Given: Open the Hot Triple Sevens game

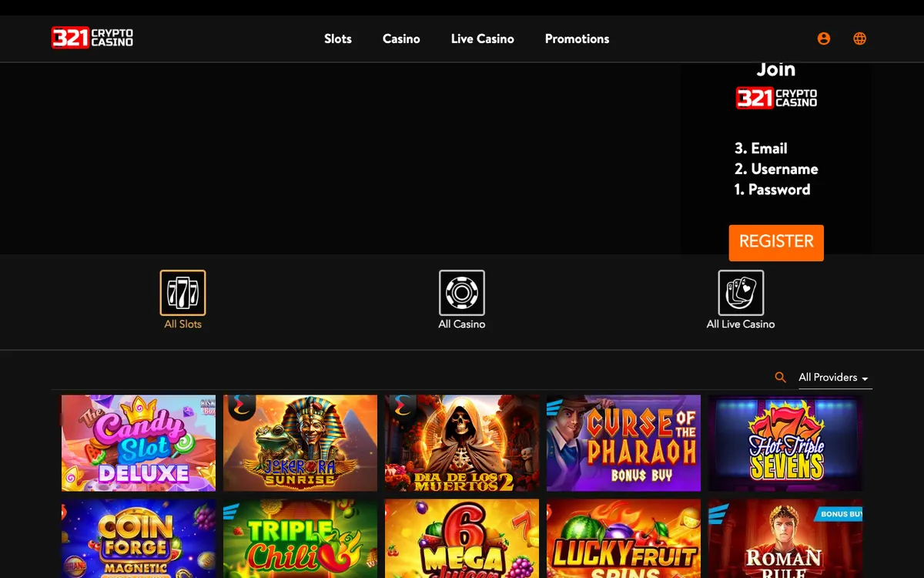Looking at the screenshot, I should (x=785, y=443).
